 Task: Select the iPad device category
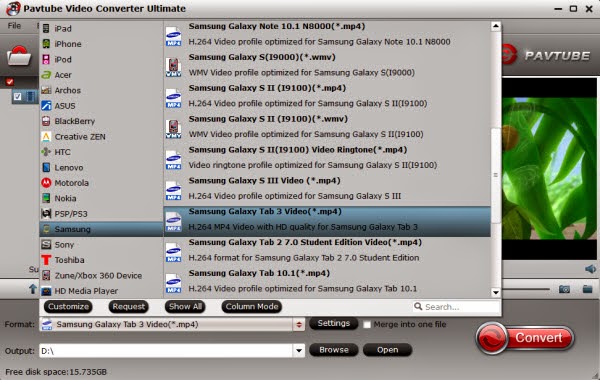point(101,28)
